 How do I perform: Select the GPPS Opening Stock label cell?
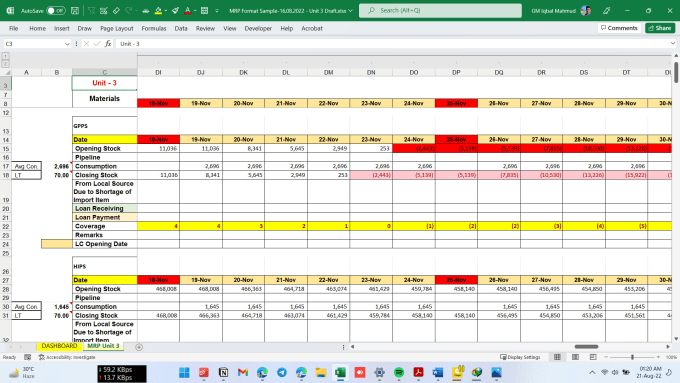point(105,148)
